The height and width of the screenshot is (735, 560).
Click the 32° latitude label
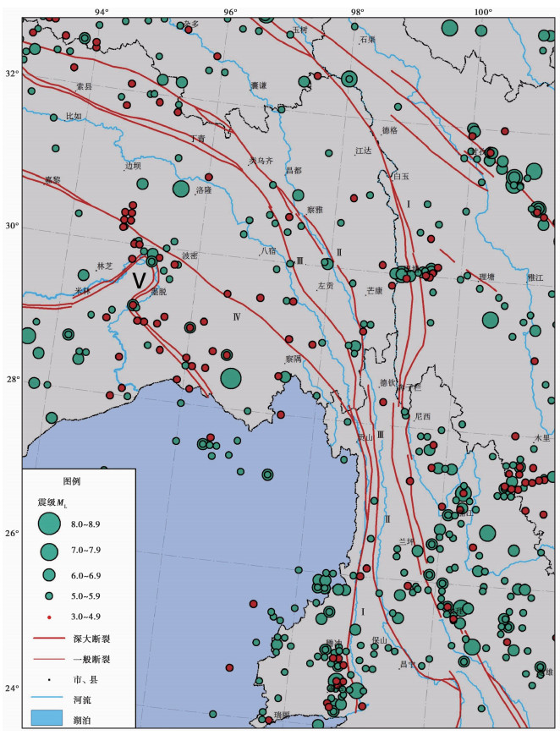tap(12, 74)
